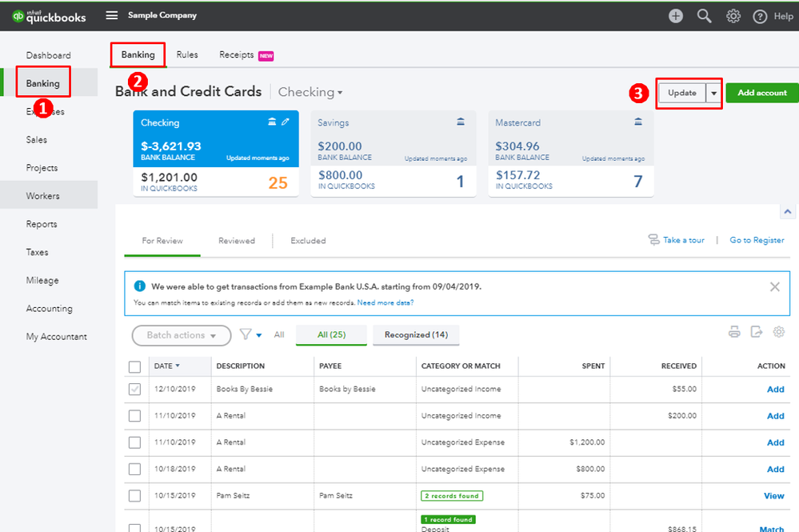This screenshot has width=799, height=532.
Task: Tick the select-all checkbox in header row
Action: tap(134, 366)
